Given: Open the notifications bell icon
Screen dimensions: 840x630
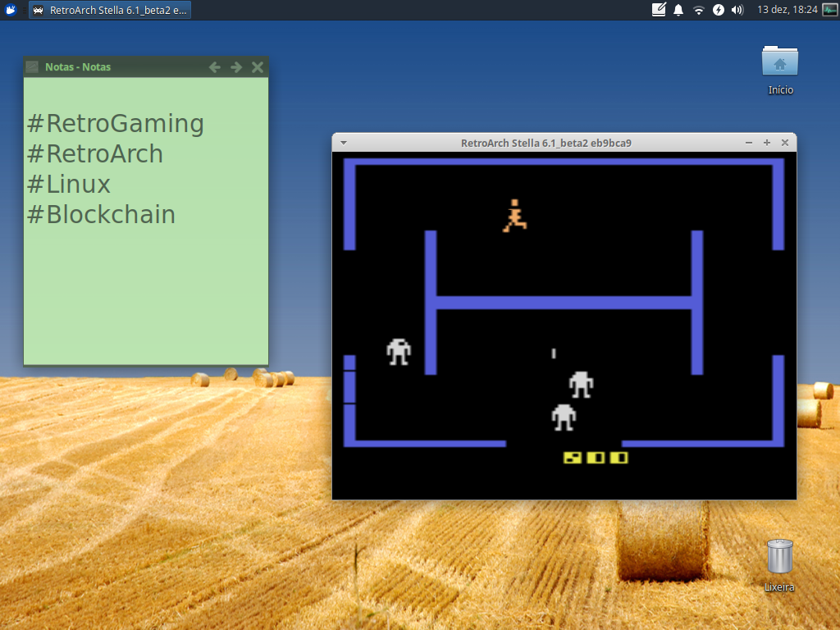Looking at the screenshot, I should point(678,10).
